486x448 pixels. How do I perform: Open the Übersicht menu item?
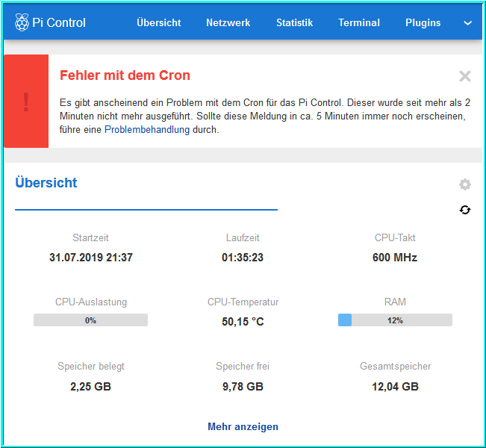point(159,22)
